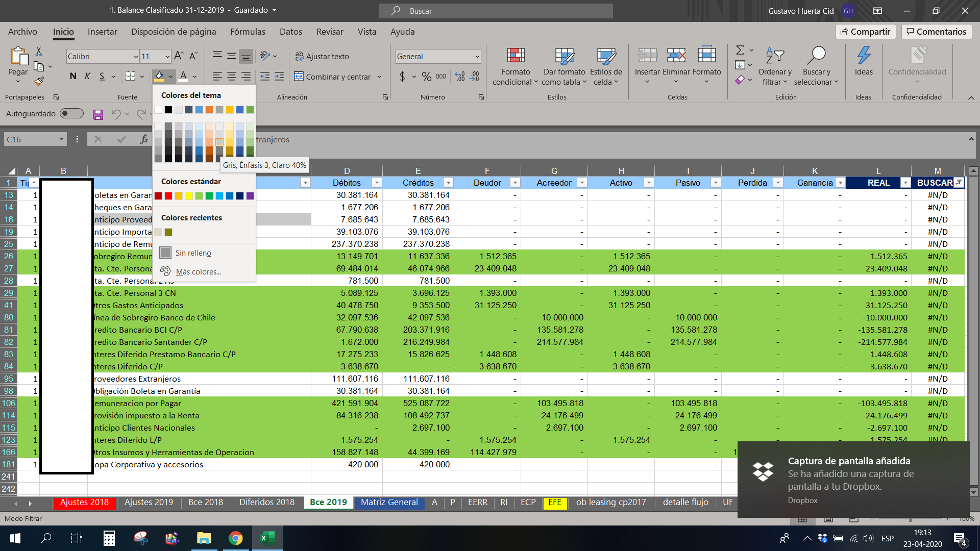
Task: Toggle bold formatting with N button
Action: click(73, 77)
